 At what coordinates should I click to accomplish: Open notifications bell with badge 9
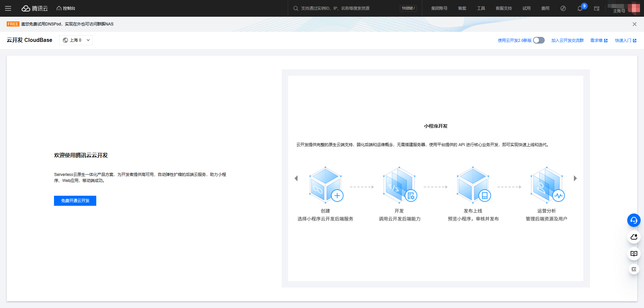point(580,8)
